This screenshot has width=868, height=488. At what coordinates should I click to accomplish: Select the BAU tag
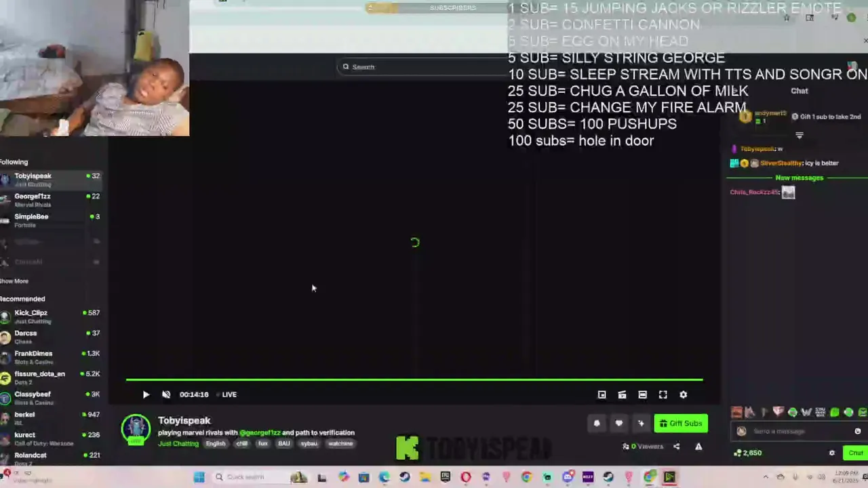tap(284, 444)
